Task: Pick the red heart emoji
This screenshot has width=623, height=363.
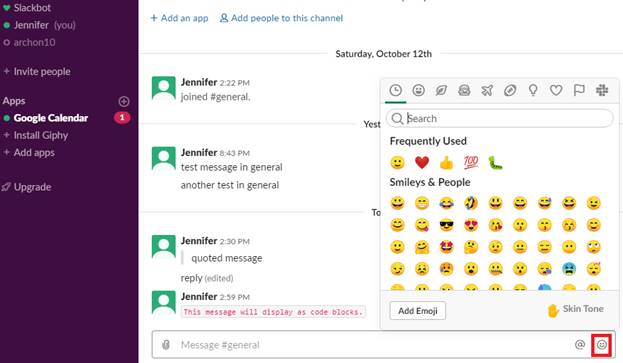Action: 422,162
